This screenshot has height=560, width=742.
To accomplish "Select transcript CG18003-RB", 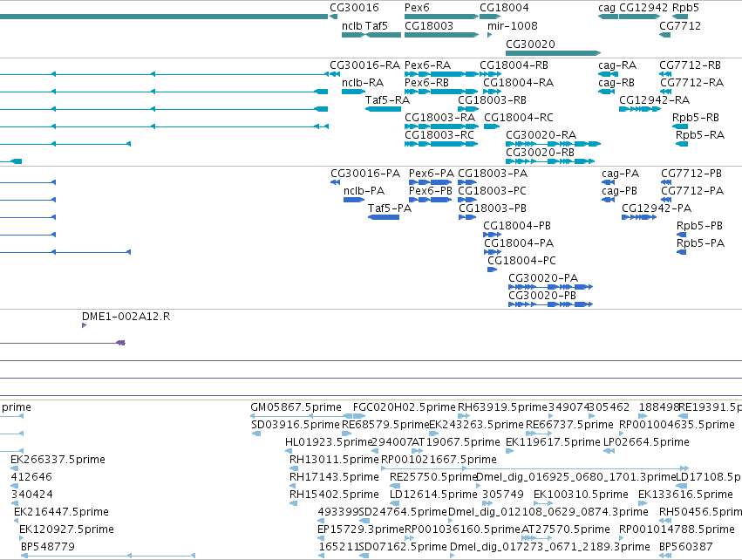I will pos(468,109).
